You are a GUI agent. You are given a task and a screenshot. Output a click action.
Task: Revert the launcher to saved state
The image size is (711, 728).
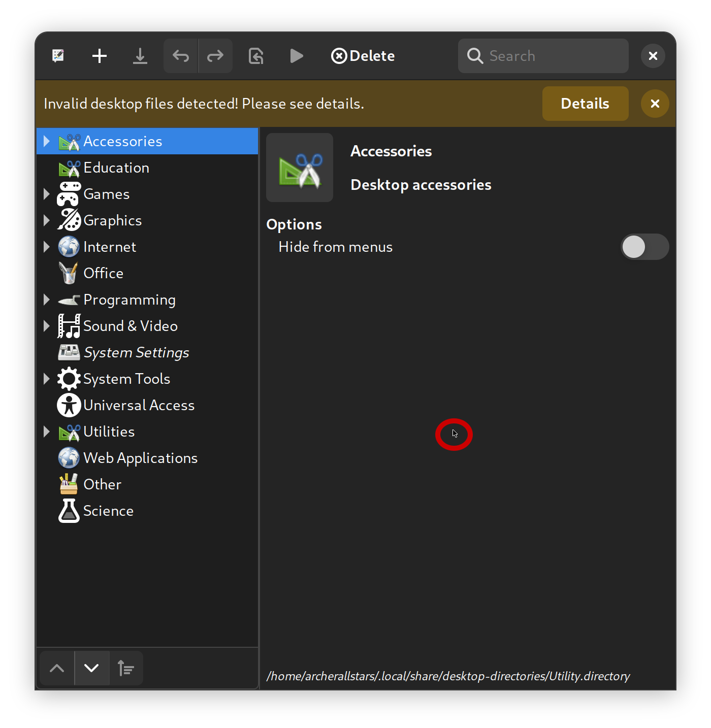pos(256,56)
